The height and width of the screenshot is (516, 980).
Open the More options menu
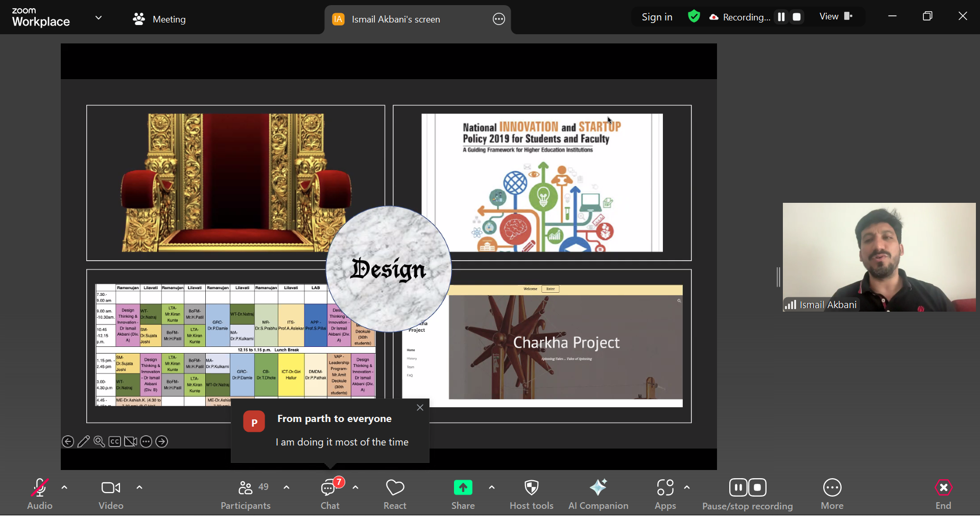tap(832, 494)
